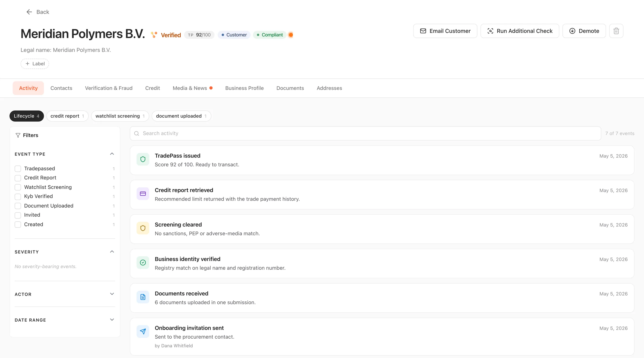The image size is (644, 358).
Task: Click the envelope icon in Email Customer
Action: [x=423, y=31]
